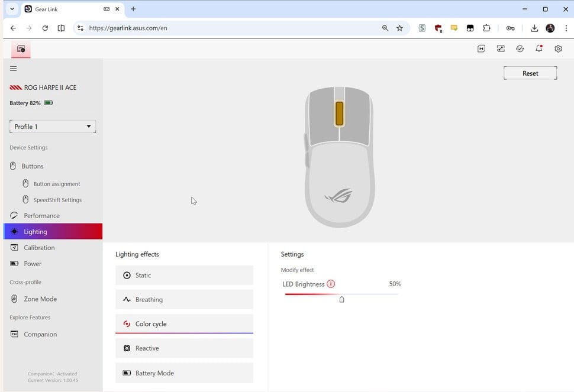The width and height of the screenshot is (574, 392).
Task: Click the LED Brightness slider handle
Action: [x=341, y=299]
